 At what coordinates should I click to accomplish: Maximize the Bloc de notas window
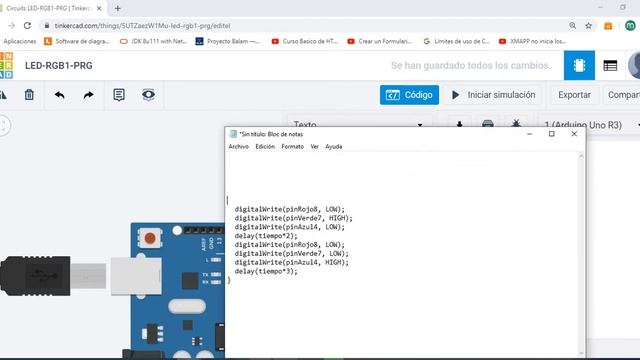coord(551,134)
